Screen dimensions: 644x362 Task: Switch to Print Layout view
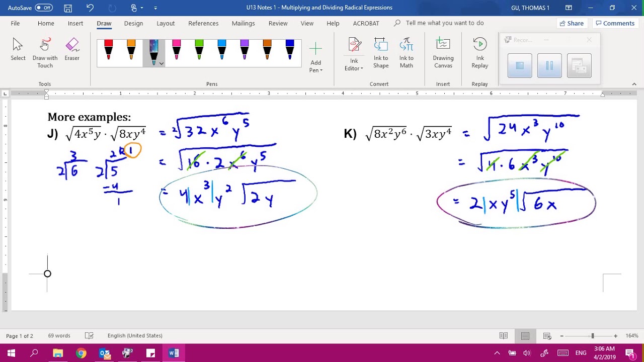(x=525, y=336)
